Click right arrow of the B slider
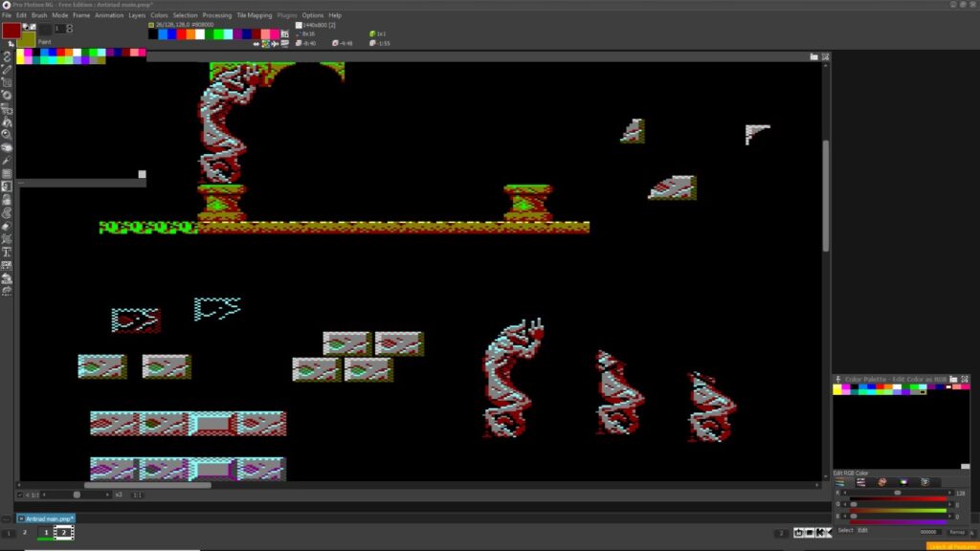The height and width of the screenshot is (551, 980). (950, 517)
